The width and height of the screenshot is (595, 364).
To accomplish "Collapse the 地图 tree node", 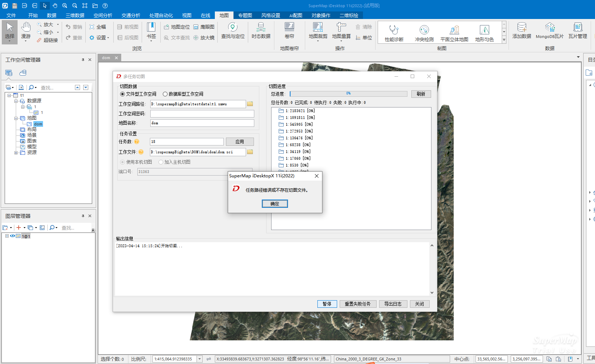I will [16, 118].
